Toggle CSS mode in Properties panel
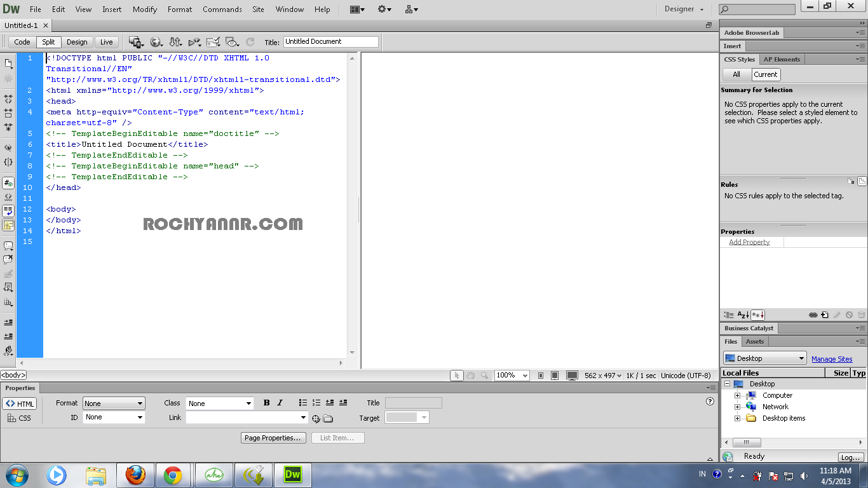 20,418
